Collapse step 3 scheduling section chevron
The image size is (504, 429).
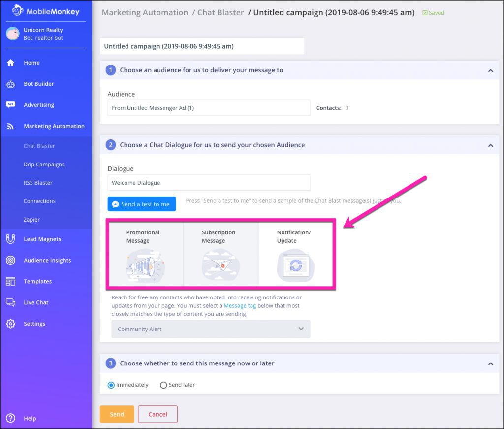(490, 363)
